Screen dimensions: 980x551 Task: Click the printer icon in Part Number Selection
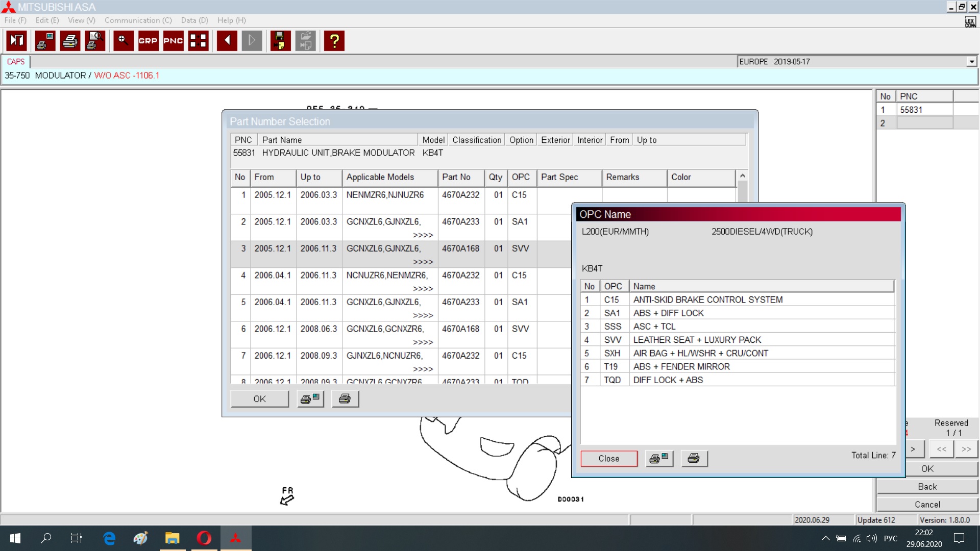click(x=345, y=399)
